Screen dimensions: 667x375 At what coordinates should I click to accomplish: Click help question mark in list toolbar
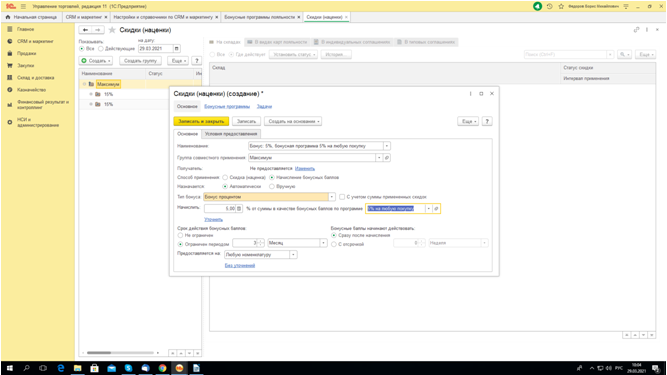[x=197, y=61]
